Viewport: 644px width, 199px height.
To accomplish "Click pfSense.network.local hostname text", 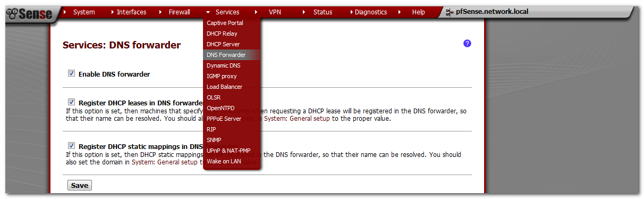I will (492, 12).
